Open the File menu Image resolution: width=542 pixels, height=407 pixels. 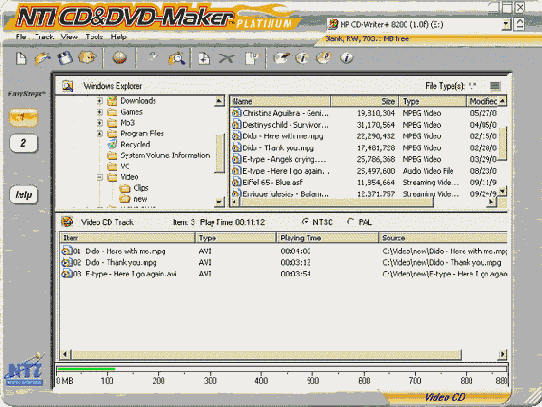coord(21,37)
